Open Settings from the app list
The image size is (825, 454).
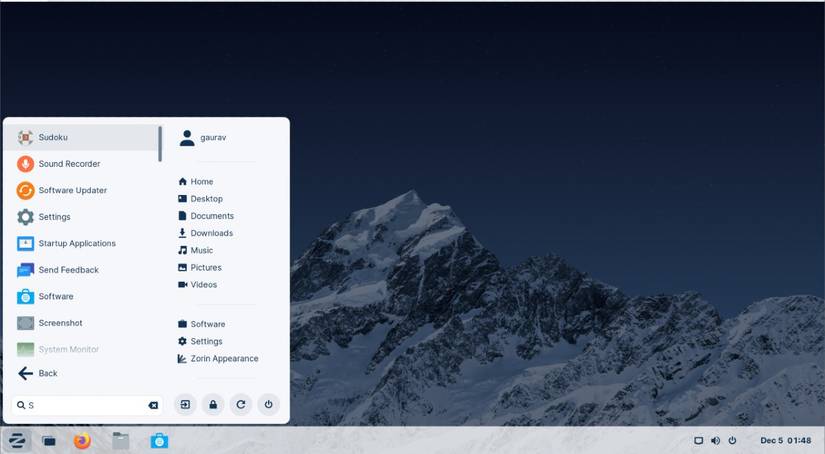click(x=82, y=217)
